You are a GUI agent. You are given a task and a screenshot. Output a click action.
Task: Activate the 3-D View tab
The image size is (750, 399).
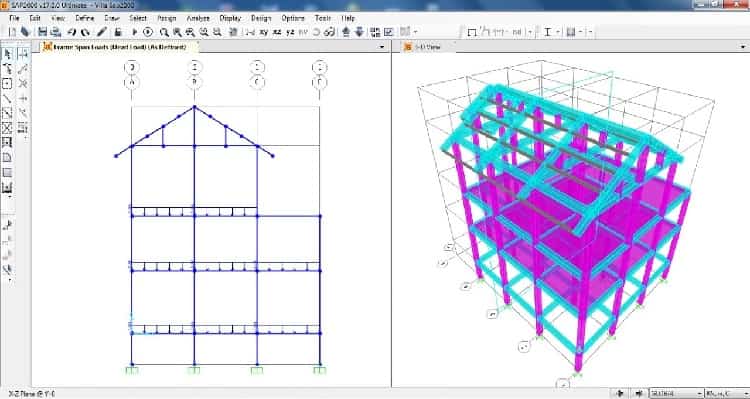coord(422,47)
